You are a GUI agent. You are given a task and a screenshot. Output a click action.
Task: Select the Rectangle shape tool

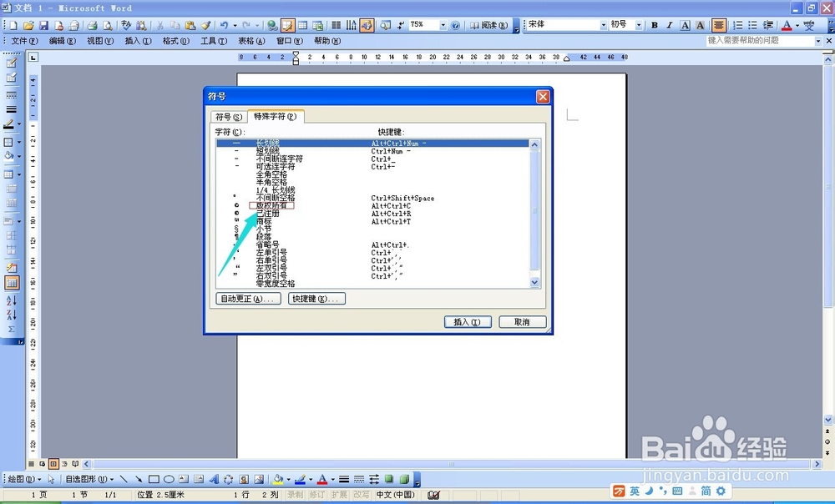(x=154, y=480)
